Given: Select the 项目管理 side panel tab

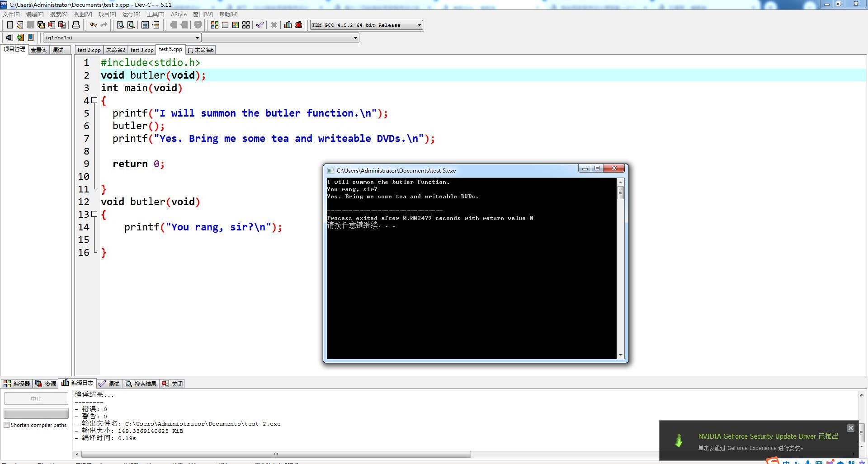Looking at the screenshot, I should (x=14, y=49).
